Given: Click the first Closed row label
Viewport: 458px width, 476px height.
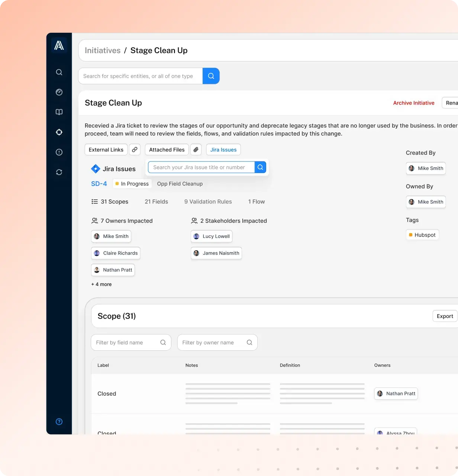Looking at the screenshot, I should point(107,393).
